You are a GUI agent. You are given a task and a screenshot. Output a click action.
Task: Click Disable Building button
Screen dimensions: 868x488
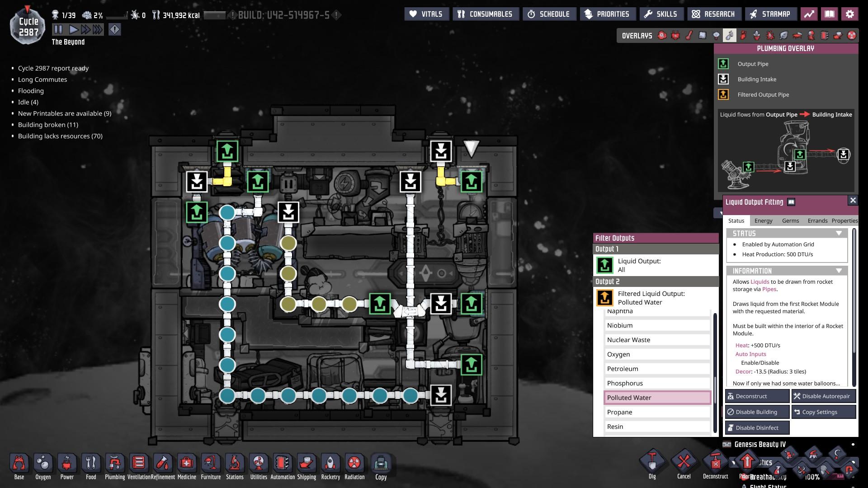click(757, 412)
